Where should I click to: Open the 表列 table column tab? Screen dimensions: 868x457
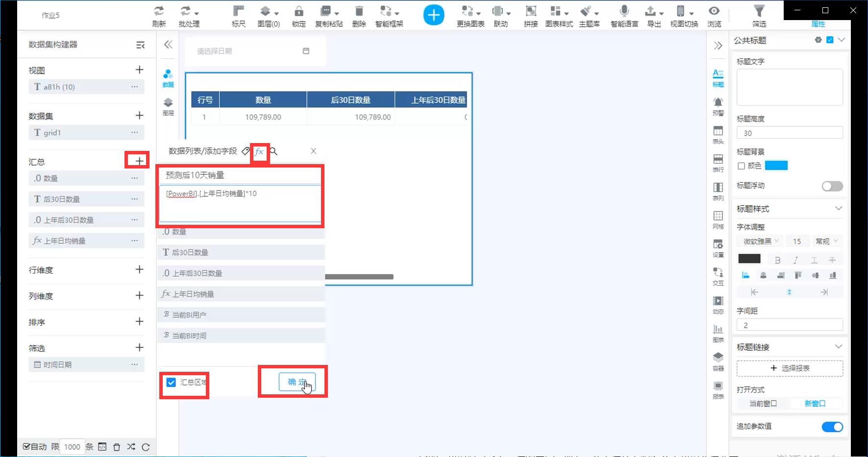click(x=718, y=192)
